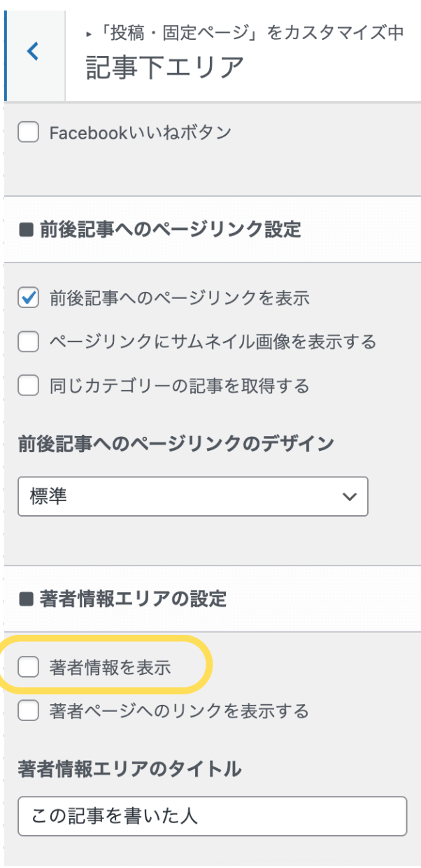This screenshot has height=868, width=421.
Task: Click square bullet icon beside 著者情報エリアの設定
Action: 26,598
